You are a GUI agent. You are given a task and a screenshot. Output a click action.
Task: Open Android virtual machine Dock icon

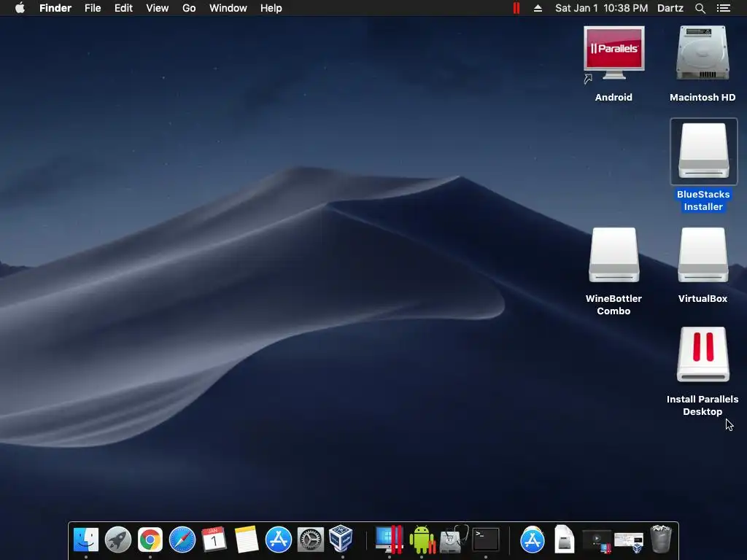[x=422, y=540]
